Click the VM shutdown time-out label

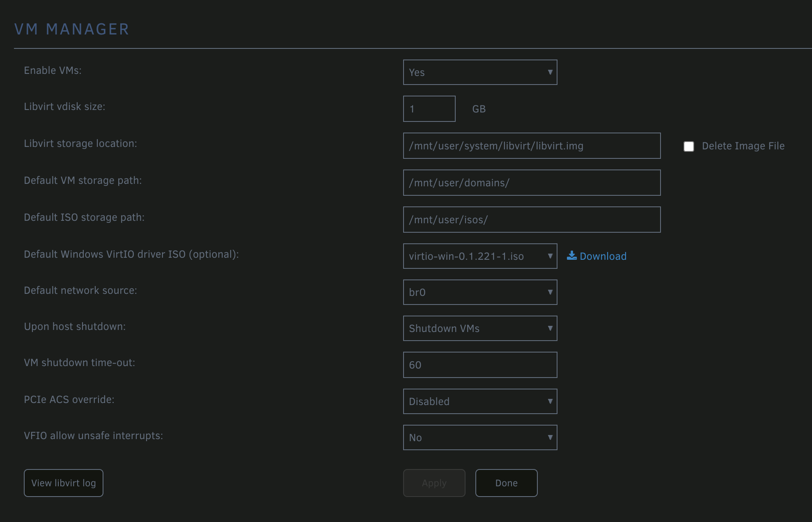point(79,363)
